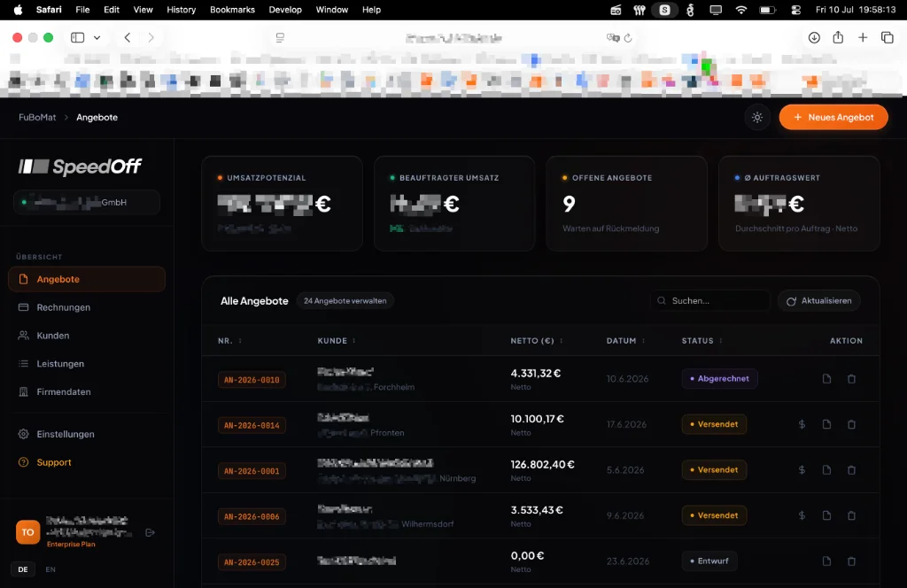The image size is (907, 588).
Task: Delete offer AN-2026-0014 via trash icon
Action: pyautogui.click(x=851, y=424)
